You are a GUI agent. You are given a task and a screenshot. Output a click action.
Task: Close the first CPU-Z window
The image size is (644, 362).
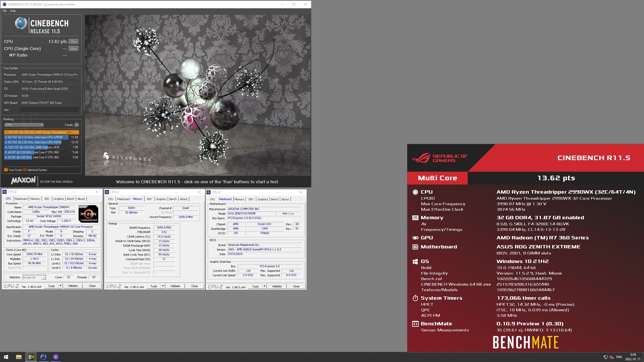pos(97,192)
